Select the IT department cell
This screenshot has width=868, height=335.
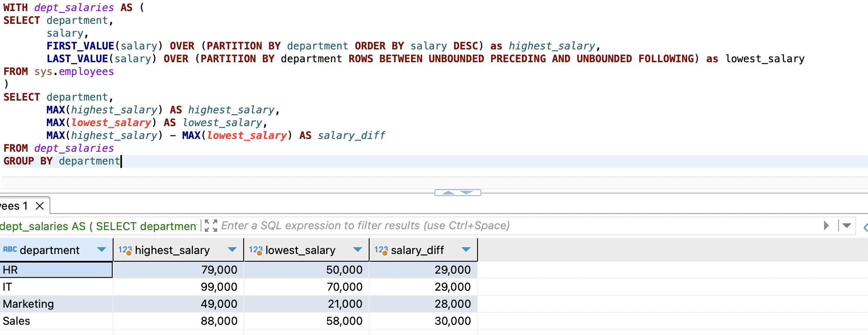click(x=56, y=287)
